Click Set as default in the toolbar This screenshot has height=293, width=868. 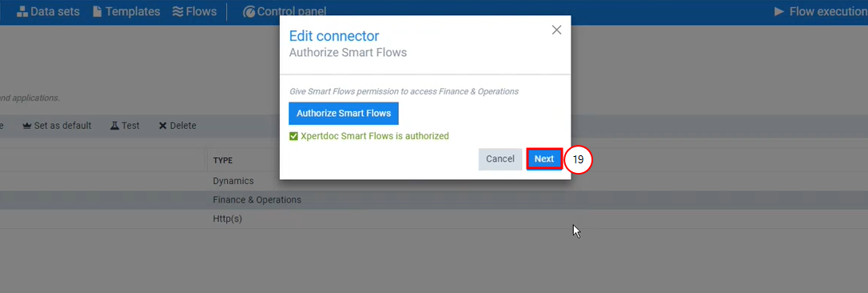pos(57,126)
